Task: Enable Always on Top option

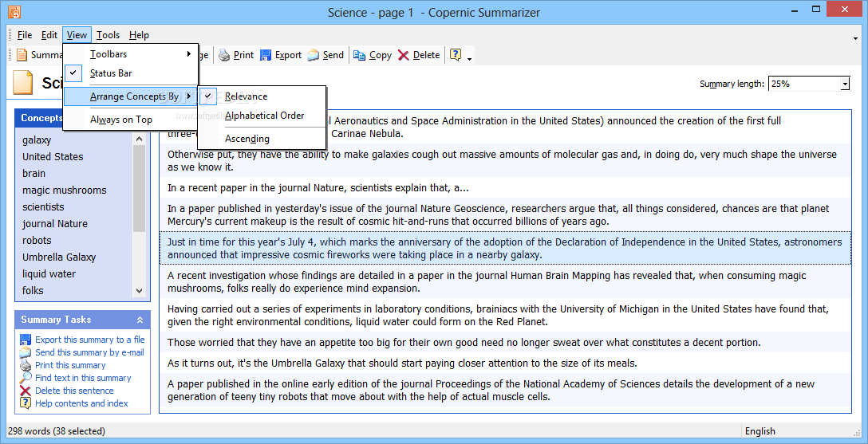Action: point(131,120)
